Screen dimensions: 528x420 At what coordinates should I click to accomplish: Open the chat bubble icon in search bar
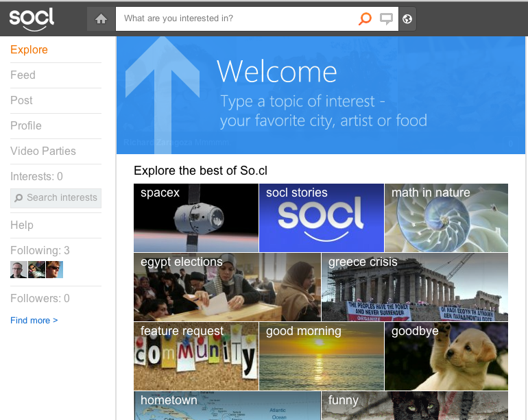click(387, 19)
